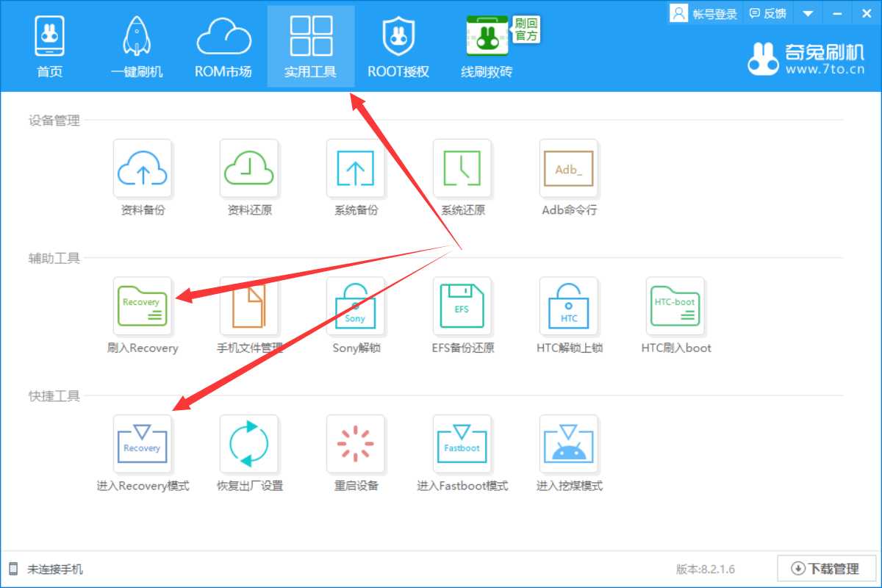This screenshot has height=588, width=882.
Task: Close the 奇兔刷机 window
Action: tap(866, 13)
